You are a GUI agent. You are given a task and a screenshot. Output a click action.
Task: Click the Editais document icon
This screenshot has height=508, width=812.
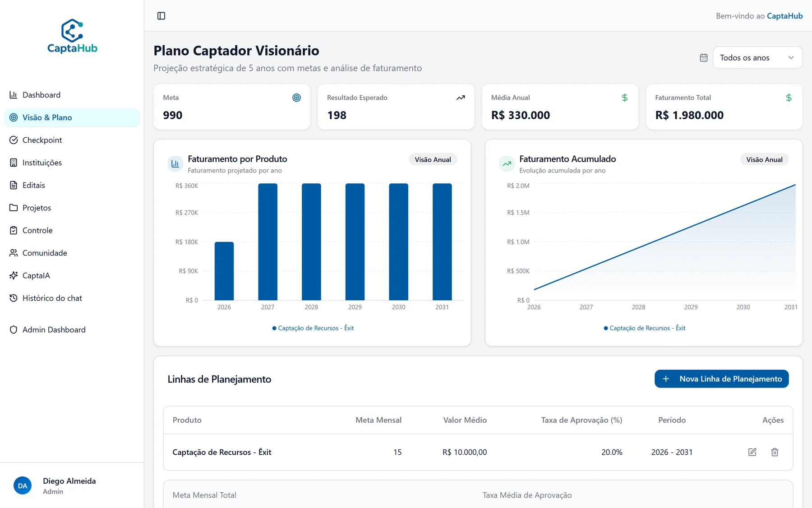click(x=14, y=185)
